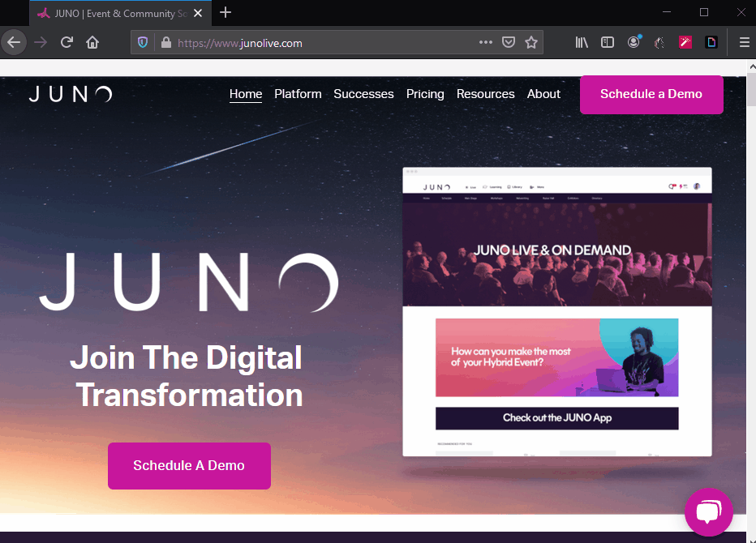756x543 pixels.
Task: Open the chat widget bubble
Action: (x=709, y=511)
